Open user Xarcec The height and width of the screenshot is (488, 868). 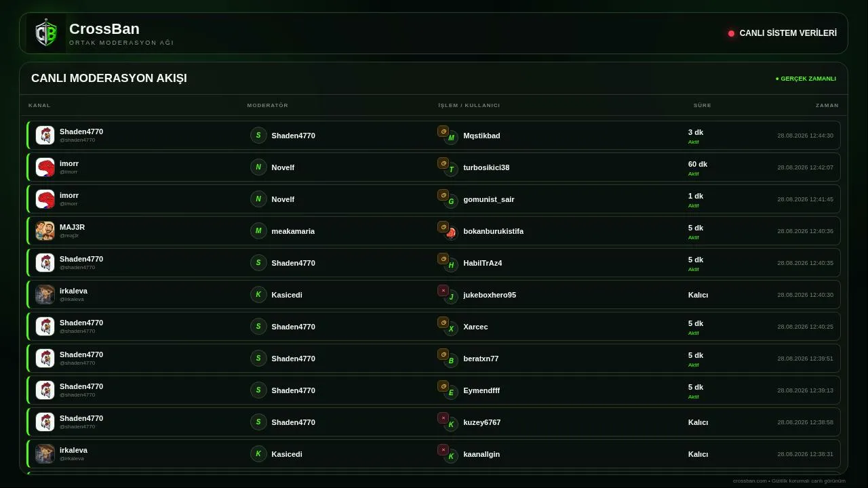[x=475, y=327]
